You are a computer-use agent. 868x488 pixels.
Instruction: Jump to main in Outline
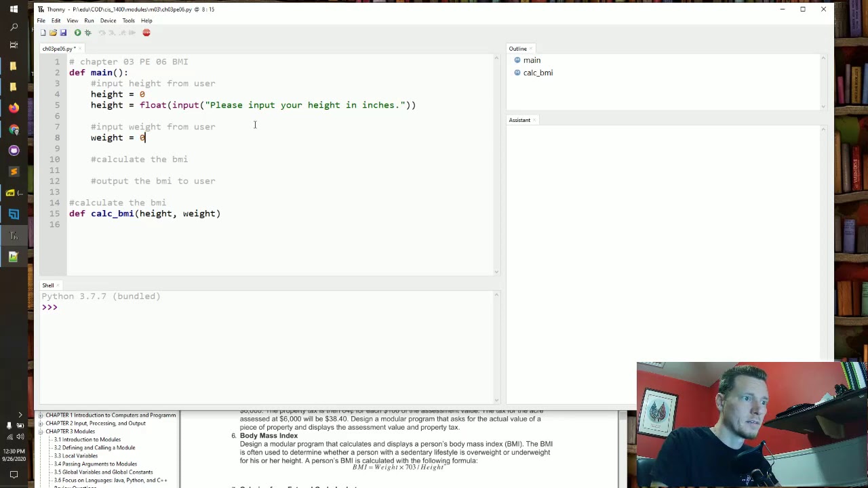pos(532,60)
